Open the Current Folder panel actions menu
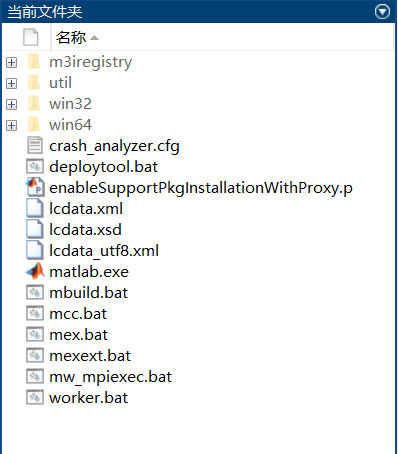 click(382, 12)
